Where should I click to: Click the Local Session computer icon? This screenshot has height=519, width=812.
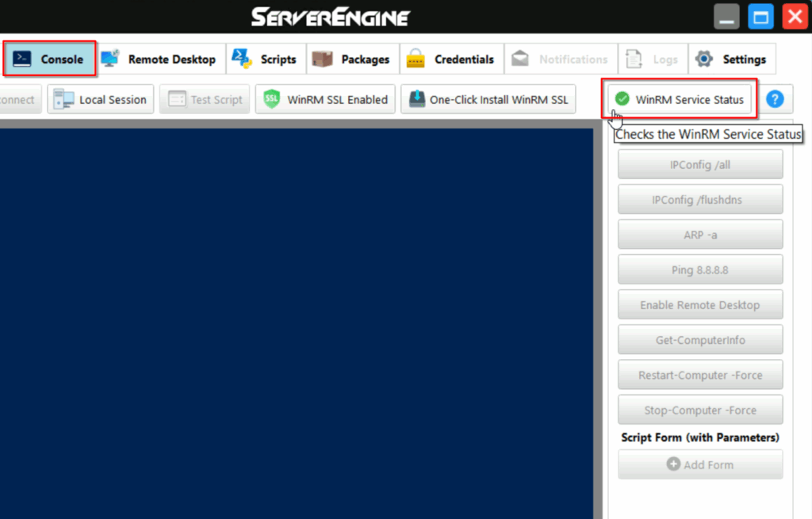pos(63,99)
